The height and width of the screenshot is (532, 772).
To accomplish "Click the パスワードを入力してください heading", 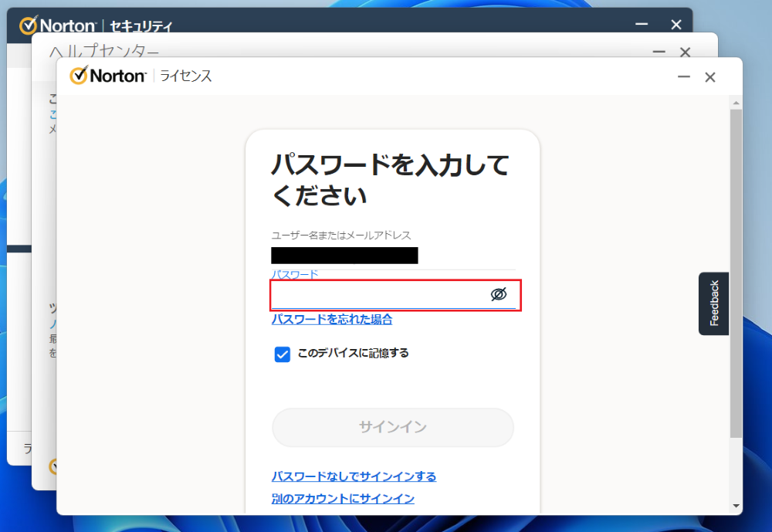I will click(x=390, y=180).
